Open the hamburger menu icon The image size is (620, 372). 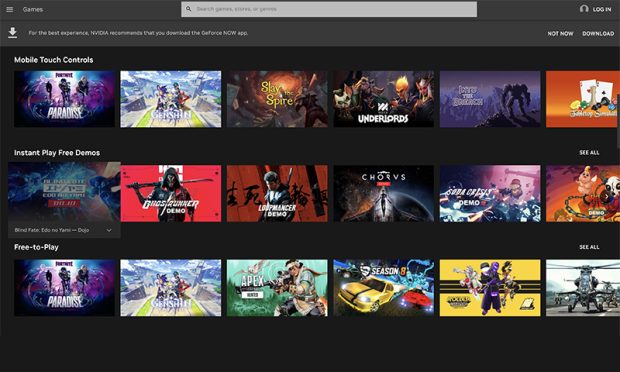click(x=9, y=9)
